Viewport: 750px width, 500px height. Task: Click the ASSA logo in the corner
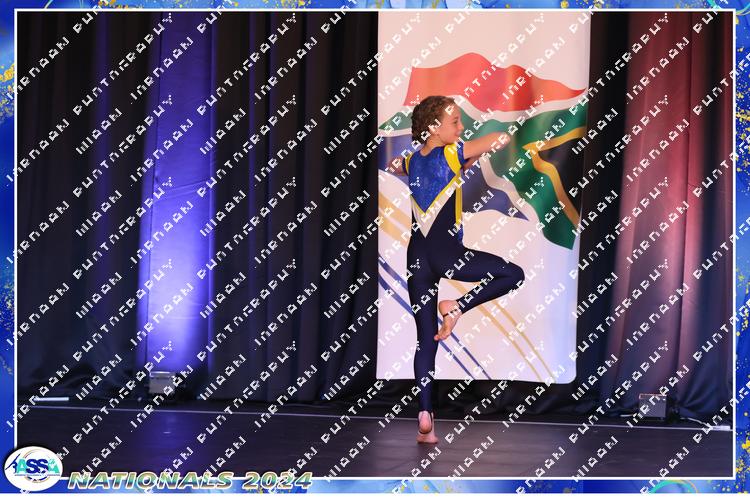click(x=32, y=468)
